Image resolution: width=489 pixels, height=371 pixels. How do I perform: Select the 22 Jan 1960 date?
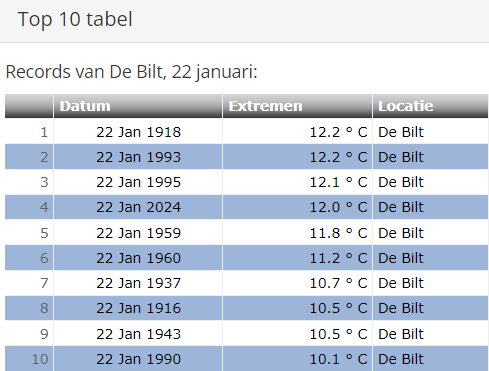(x=138, y=258)
